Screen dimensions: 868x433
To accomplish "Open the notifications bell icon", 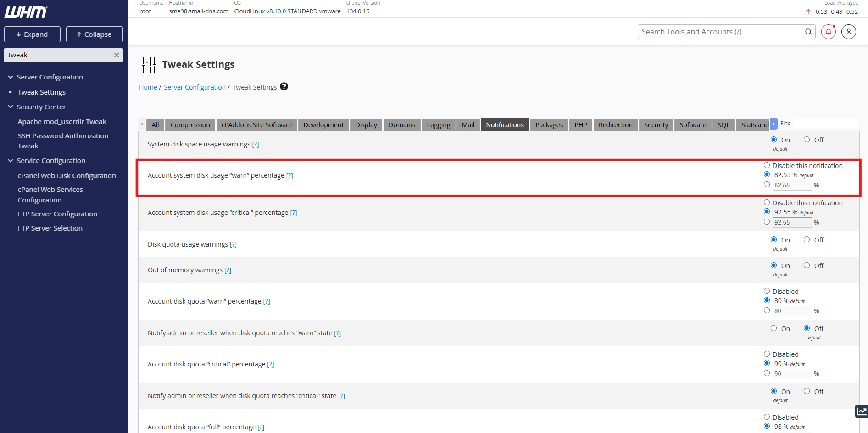I will pyautogui.click(x=828, y=32).
